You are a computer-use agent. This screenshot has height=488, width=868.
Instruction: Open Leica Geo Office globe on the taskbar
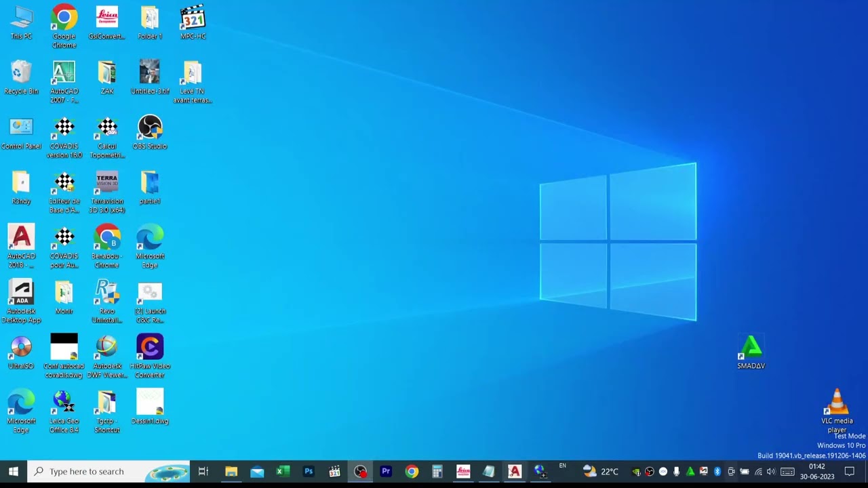tap(540, 471)
